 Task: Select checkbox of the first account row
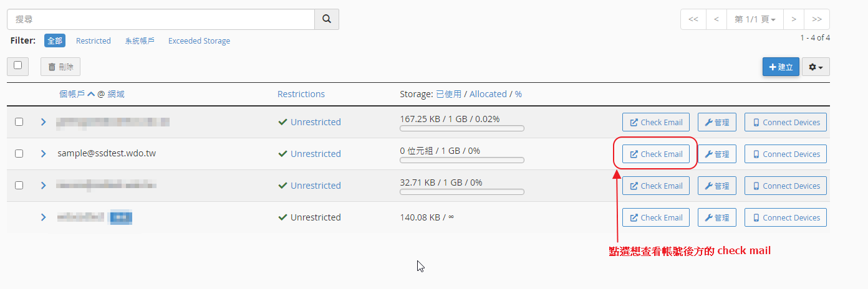point(19,122)
